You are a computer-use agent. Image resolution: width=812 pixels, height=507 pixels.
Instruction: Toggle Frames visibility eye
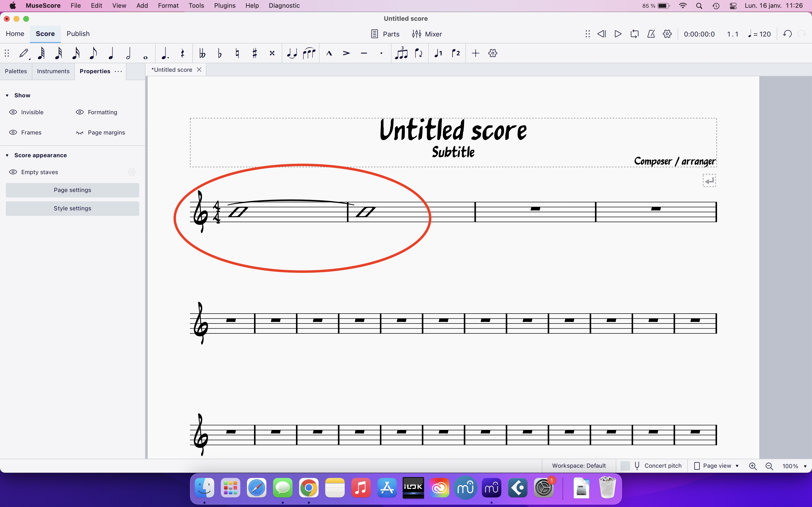pyautogui.click(x=13, y=133)
